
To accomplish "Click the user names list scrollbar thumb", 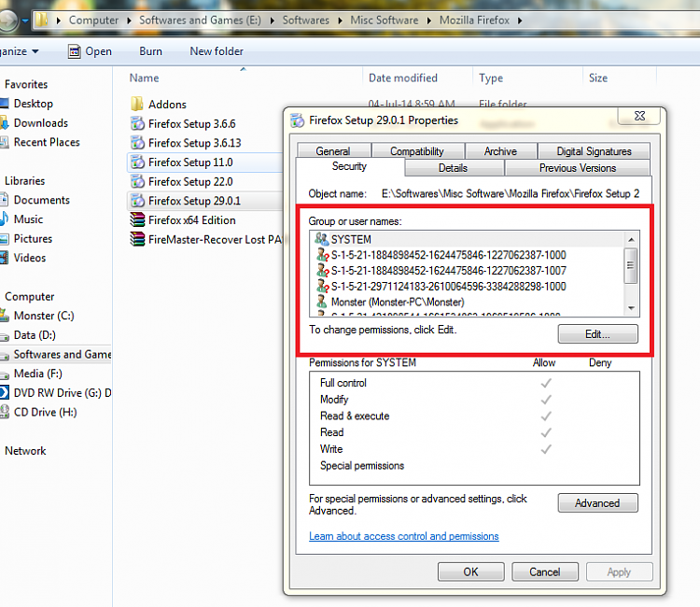I will pyautogui.click(x=631, y=265).
